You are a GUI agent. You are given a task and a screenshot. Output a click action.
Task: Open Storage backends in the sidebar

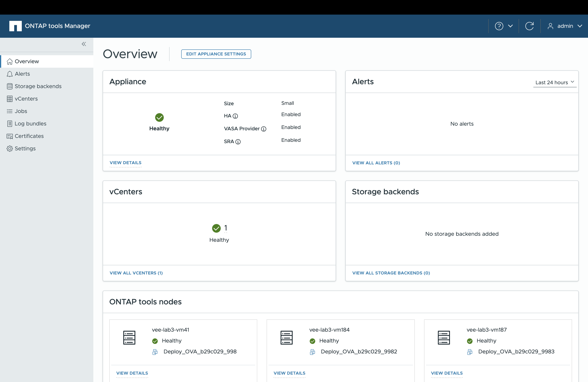point(38,86)
